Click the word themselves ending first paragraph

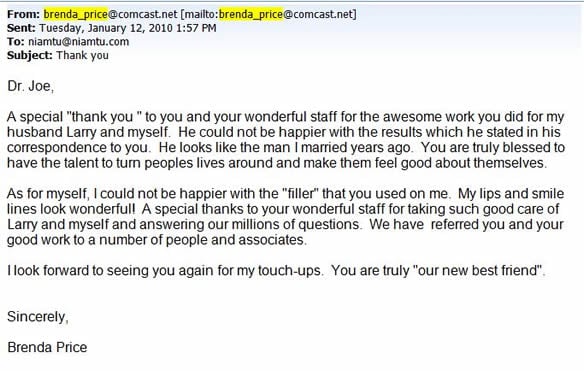[510, 163]
